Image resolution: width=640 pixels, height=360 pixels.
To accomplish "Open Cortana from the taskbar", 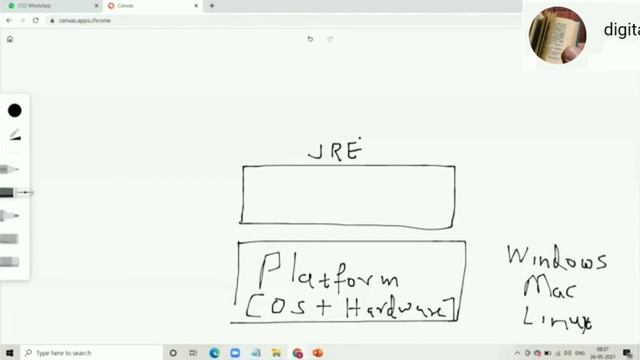I will point(173,353).
